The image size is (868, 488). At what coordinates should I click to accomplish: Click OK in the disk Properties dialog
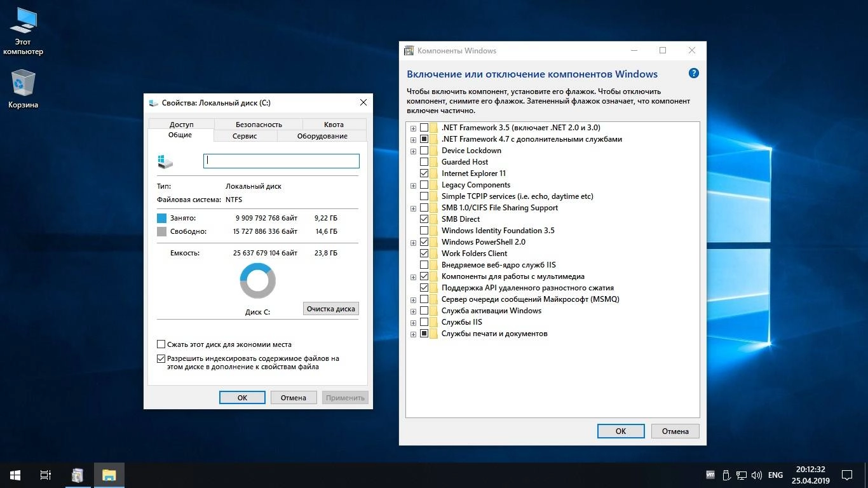[242, 397]
